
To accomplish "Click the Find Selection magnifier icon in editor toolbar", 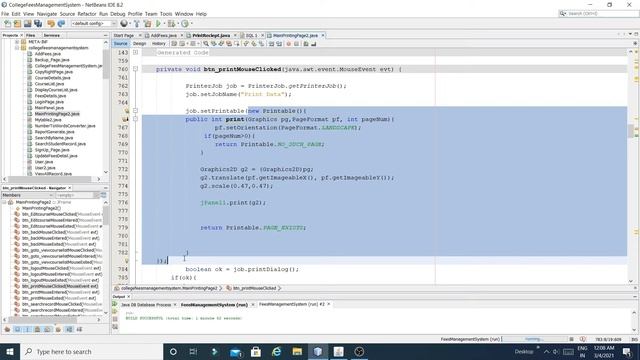I will point(206,44).
